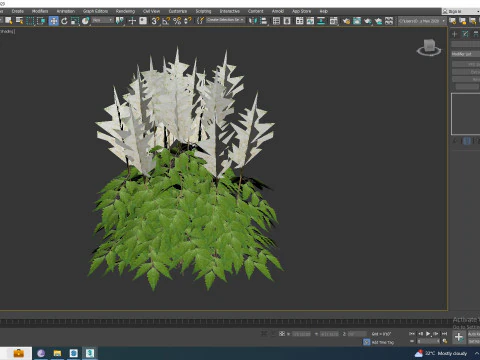
Task: Click the Use Pivot Point Center icon
Action: pyautogui.click(x=119, y=21)
